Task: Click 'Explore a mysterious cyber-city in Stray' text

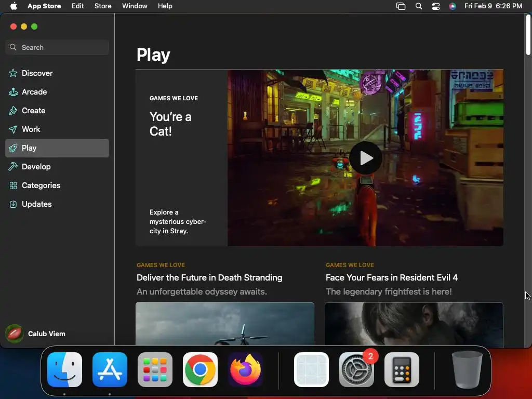Action: pos(178,221)
